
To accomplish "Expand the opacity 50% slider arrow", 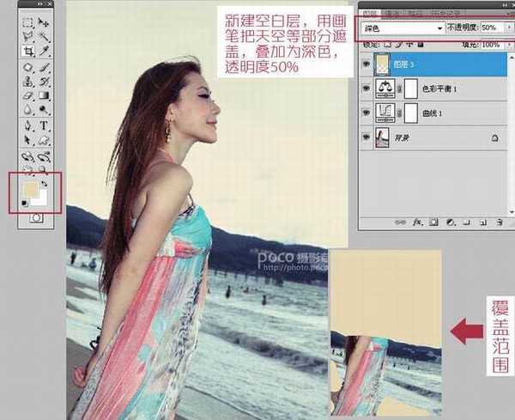I will point(507,28).
